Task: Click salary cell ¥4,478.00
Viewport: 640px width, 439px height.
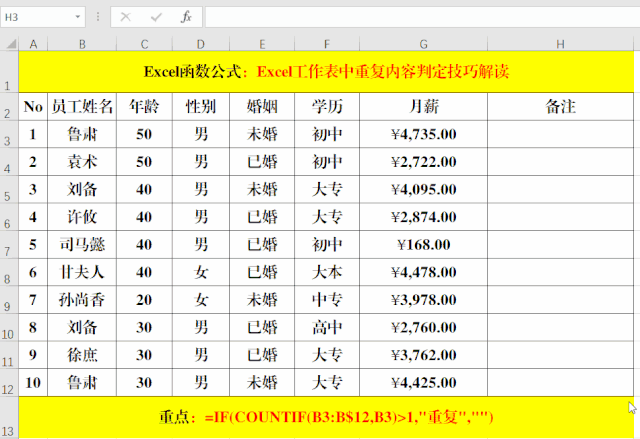Action: pyautogui.click(x=423, y=272)
